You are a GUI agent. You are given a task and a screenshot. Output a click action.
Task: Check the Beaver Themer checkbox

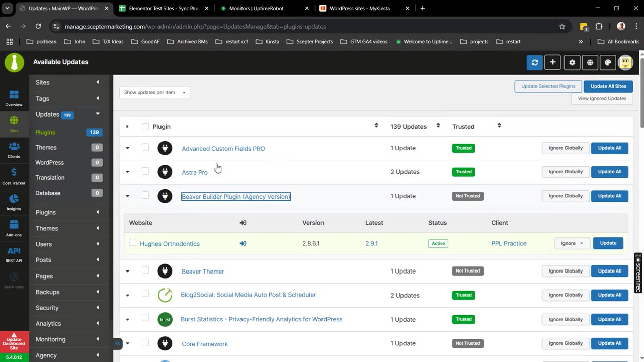pyautogui.click(x=145, y=270)
